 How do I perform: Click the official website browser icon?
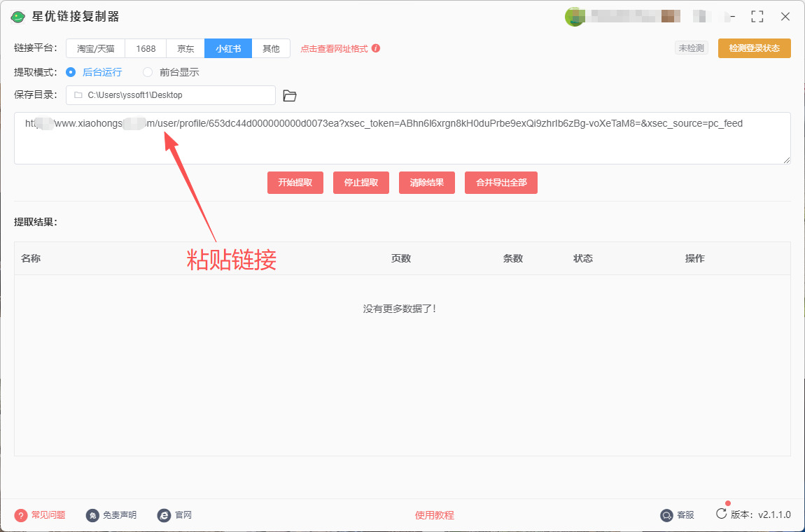tap(164, 515)
